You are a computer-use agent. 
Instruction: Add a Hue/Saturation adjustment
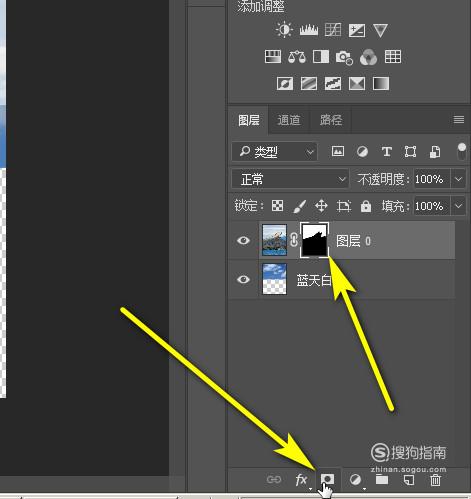click(273, 57)
